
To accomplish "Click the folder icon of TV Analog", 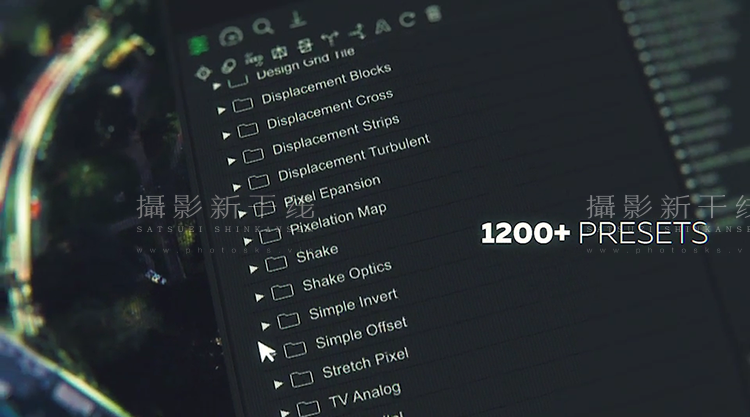I will (308, 408).
